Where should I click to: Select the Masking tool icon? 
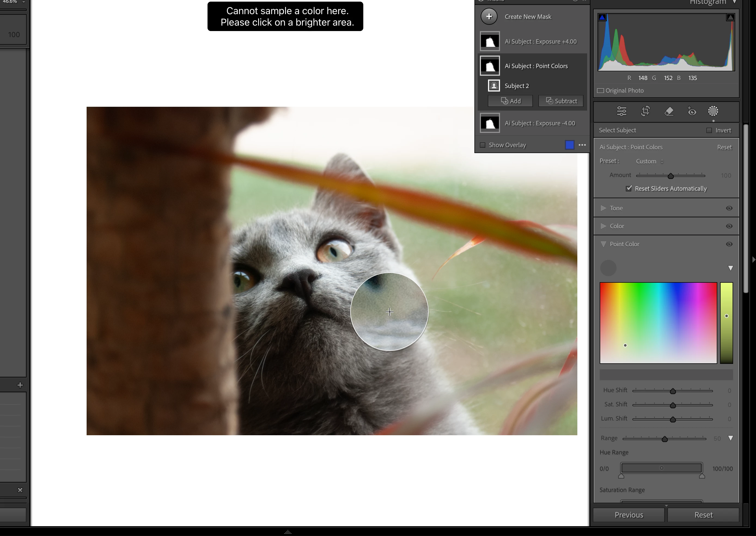pos(713,111)
